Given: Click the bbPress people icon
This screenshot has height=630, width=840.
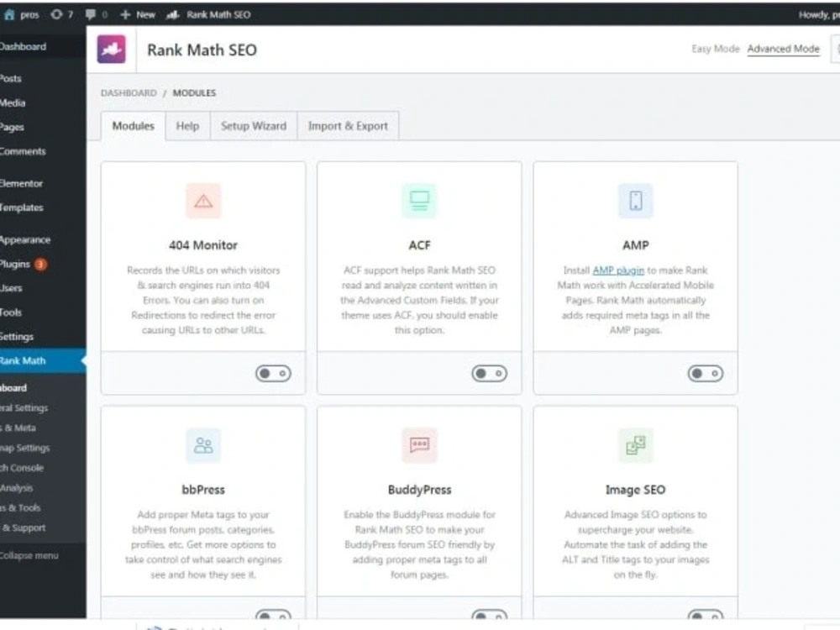Looking at the screenshot, I should pyautogui.click(x=202, y=445).
